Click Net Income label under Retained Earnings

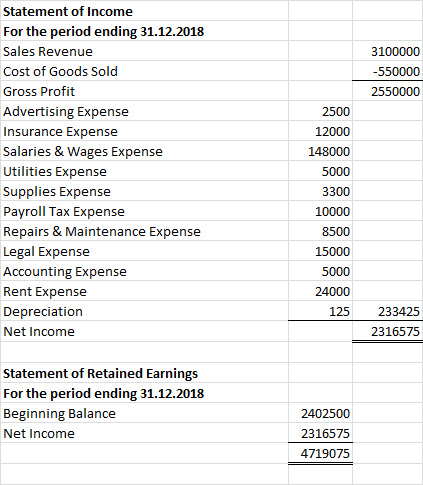tap(39, 434)
